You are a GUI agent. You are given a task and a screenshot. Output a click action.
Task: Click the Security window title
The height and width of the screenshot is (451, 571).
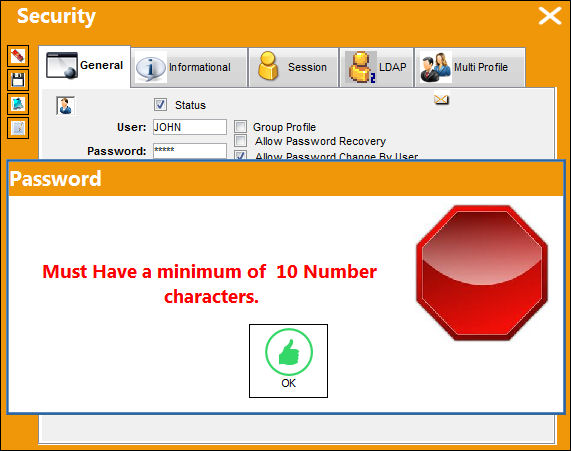(56, 16)
